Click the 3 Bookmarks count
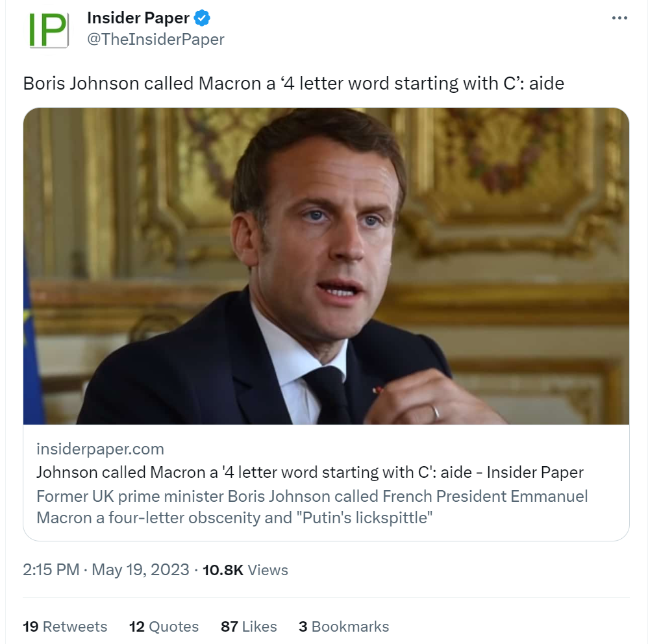This screenshot has width=661, height=644. click(343, 626)
